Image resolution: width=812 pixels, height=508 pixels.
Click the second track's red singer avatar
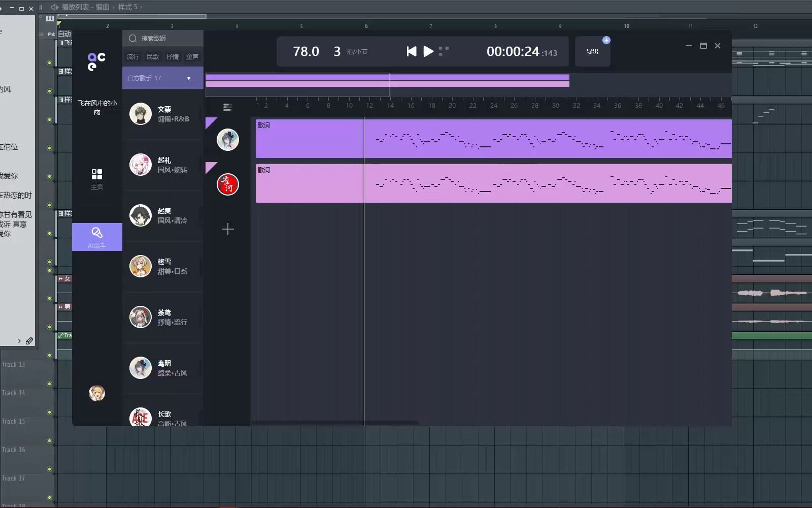[x=228, y=184]
